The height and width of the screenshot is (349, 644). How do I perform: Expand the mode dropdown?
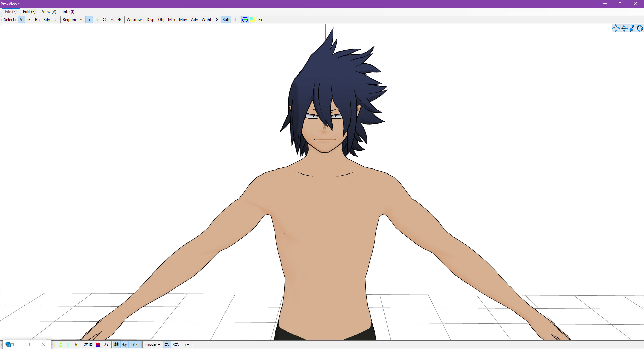pyautogui.click(x=152, y=345)
